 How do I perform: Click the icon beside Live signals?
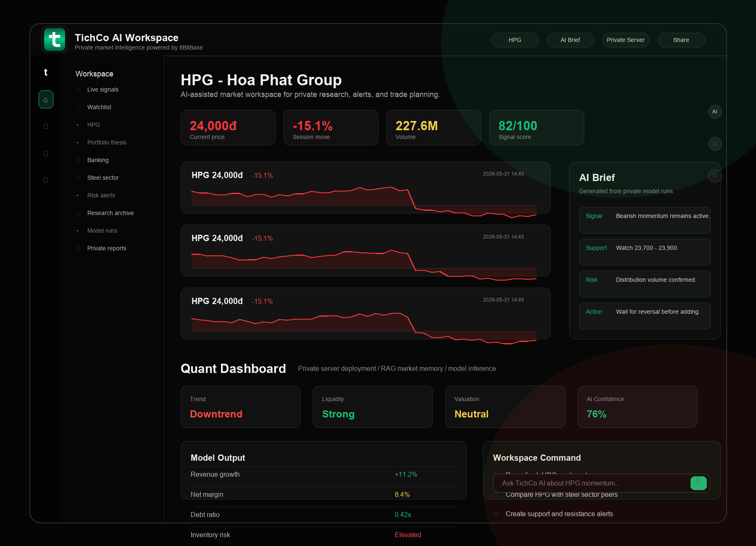click(x=79, y=89)
